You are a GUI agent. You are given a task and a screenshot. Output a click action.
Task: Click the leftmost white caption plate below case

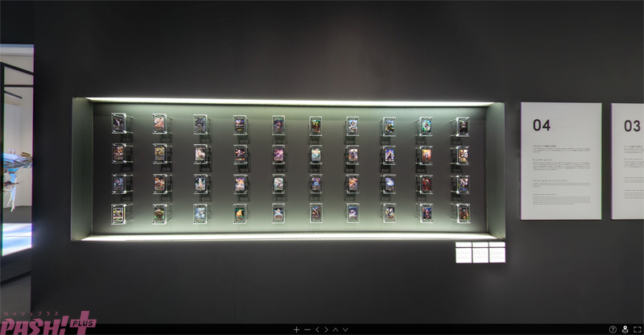[x=464, y=253]
